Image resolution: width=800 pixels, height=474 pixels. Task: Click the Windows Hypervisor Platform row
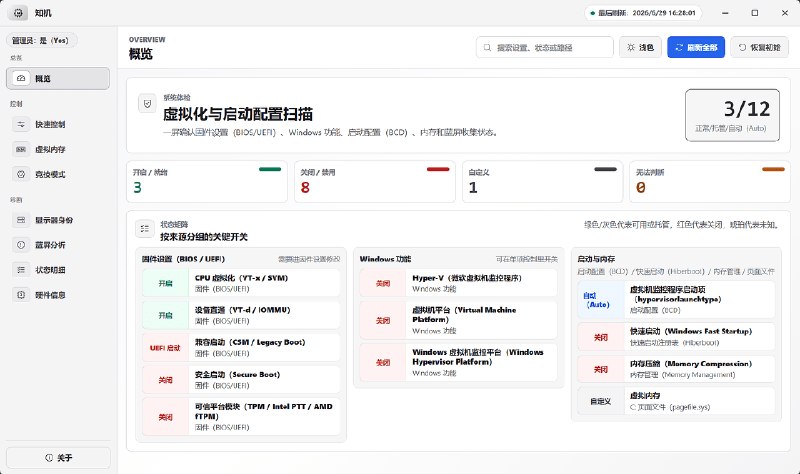pyautogui.click(x=458, y=362)
